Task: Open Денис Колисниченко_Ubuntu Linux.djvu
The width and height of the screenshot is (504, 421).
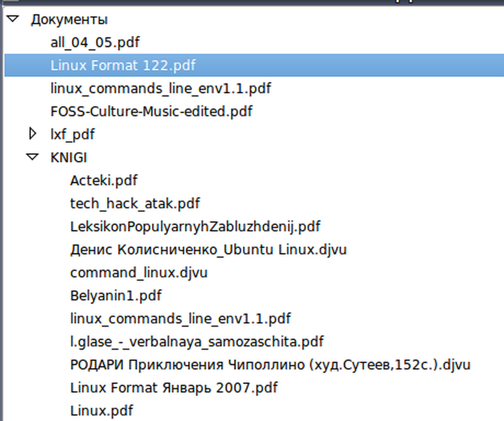Action: 208,250
